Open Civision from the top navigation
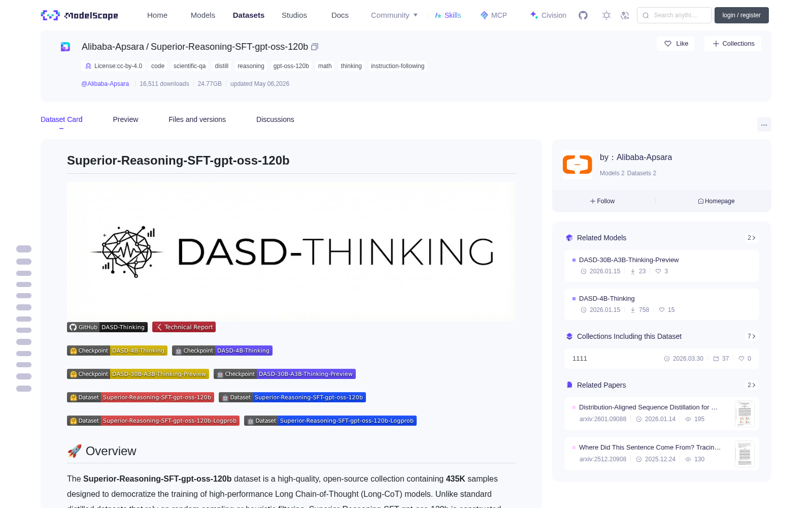Viewport: 812px width, 508px height. tap(548, 15)
